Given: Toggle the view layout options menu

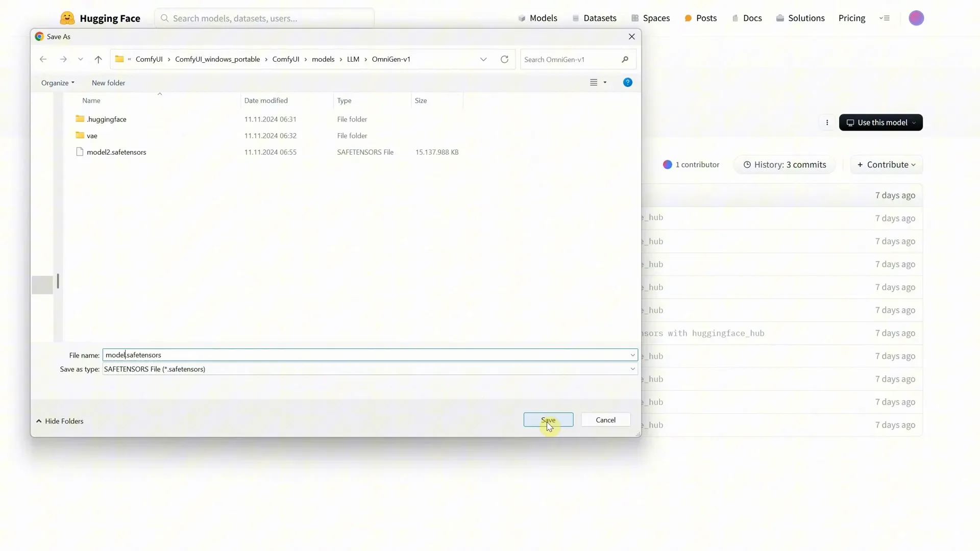Looking at the screenshot, I should point(598,82).
